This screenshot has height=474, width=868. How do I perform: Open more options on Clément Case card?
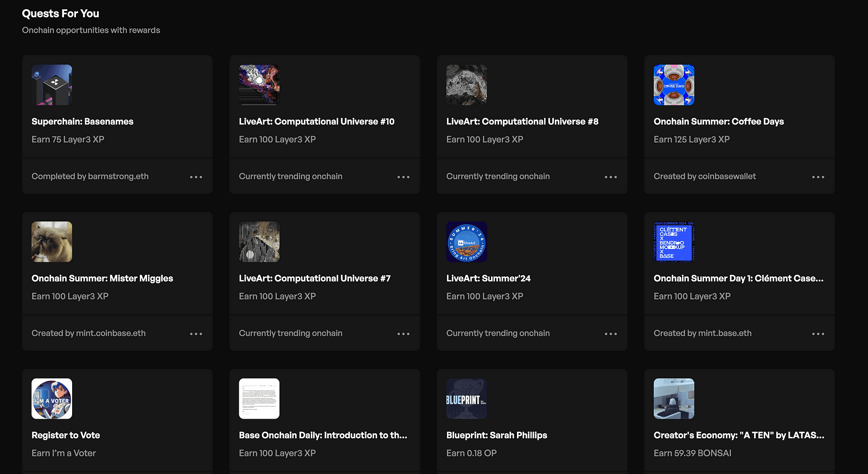pyautogui.click(x=818, y=334)
